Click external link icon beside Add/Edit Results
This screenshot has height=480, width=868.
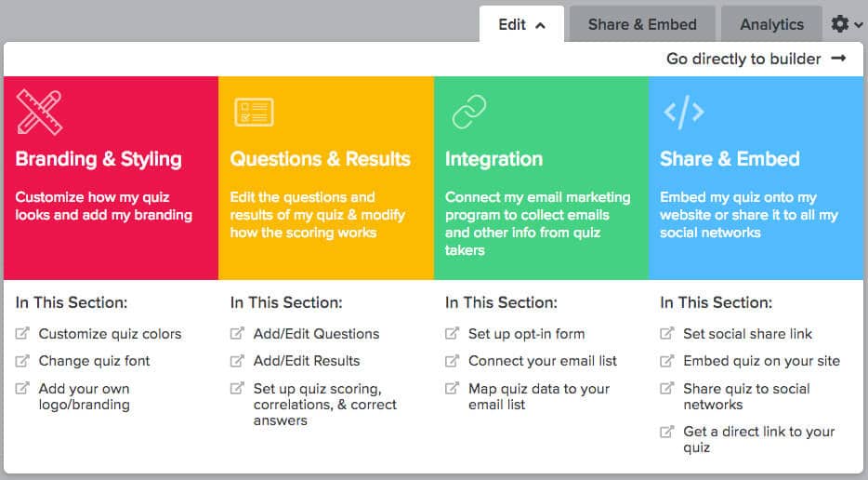[237, 361]
